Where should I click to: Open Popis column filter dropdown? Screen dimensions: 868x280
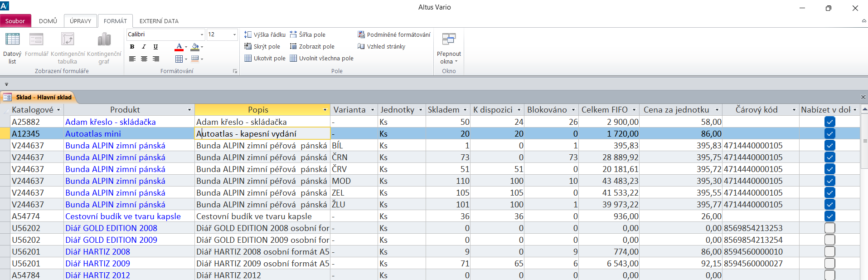coord(325,110)
